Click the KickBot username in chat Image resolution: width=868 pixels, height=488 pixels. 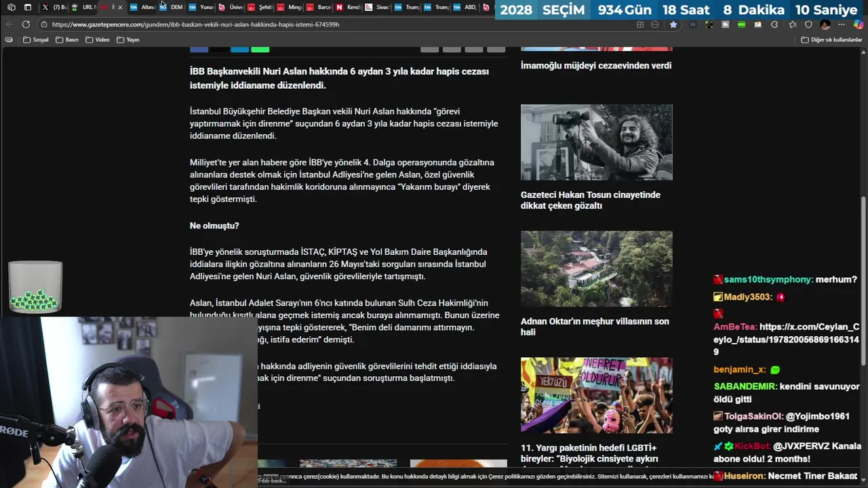click(752, 447)
